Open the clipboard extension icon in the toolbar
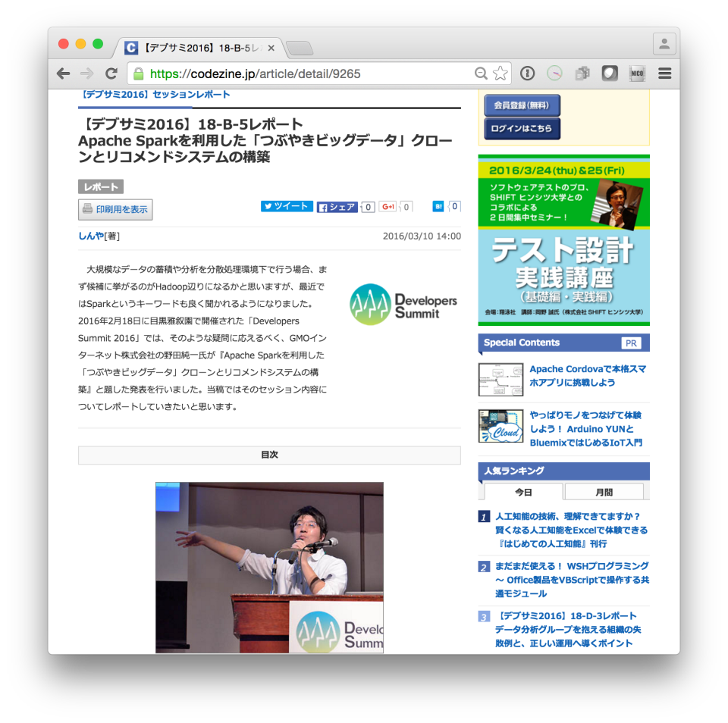 click(582, 74)
